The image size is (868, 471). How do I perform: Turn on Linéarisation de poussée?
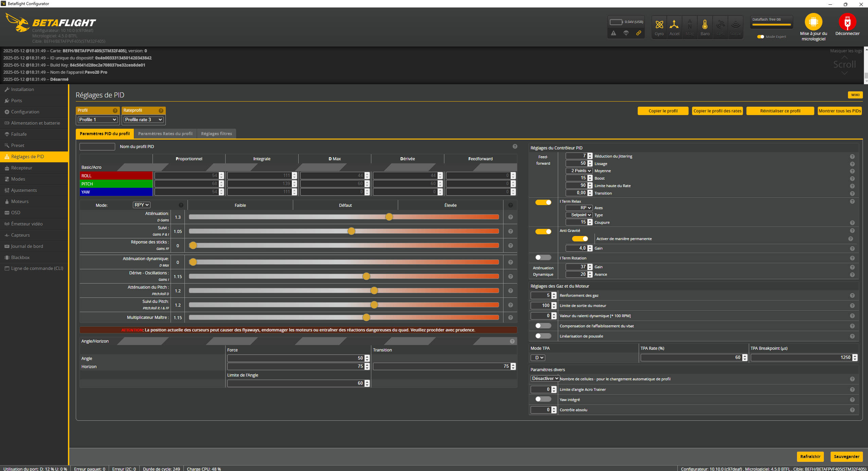pyautogui.click(x=543, y=336)
